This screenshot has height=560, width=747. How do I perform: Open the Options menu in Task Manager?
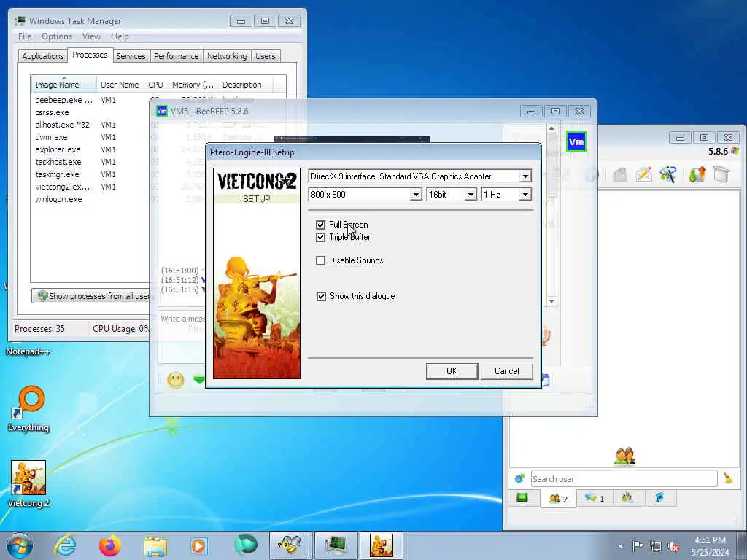(57, 36)
